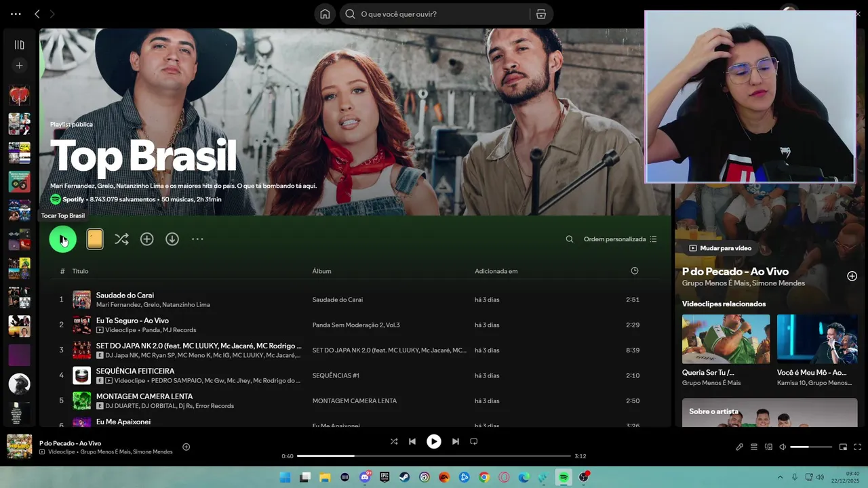Open Queria Ser Tu videoclip thumbnail
Screen dimensions: 868x488
(x=726, y=339)
